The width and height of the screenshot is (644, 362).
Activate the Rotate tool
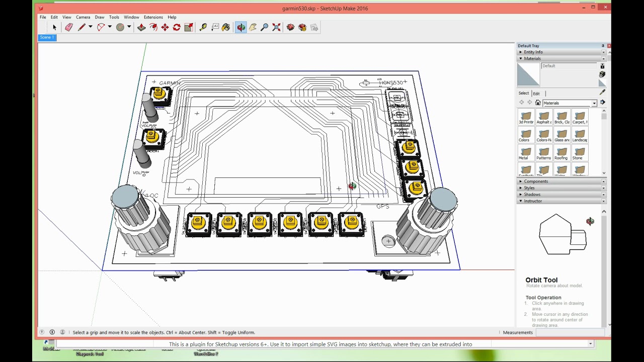[177, 27]
